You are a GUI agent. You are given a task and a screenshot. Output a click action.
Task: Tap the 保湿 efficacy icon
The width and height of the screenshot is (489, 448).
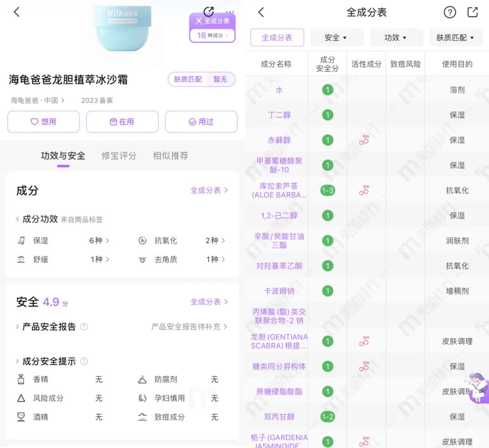coord(21,241)
